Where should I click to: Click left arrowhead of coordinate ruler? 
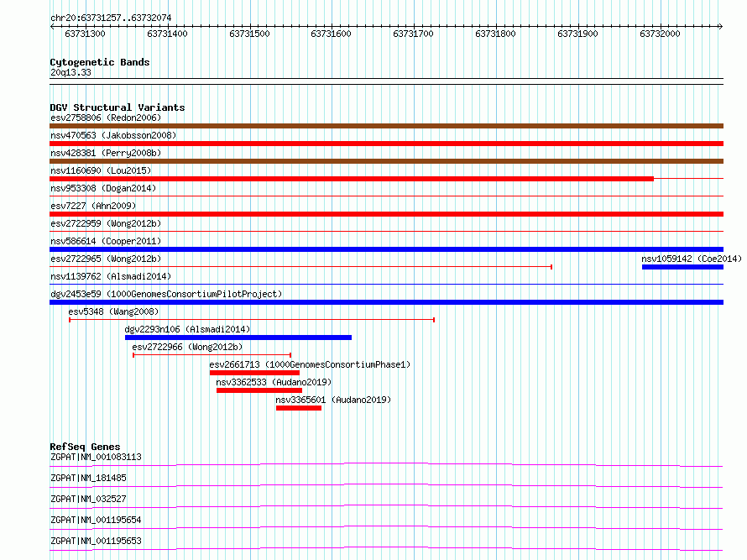pyautogui.click(x=52, y=26)
